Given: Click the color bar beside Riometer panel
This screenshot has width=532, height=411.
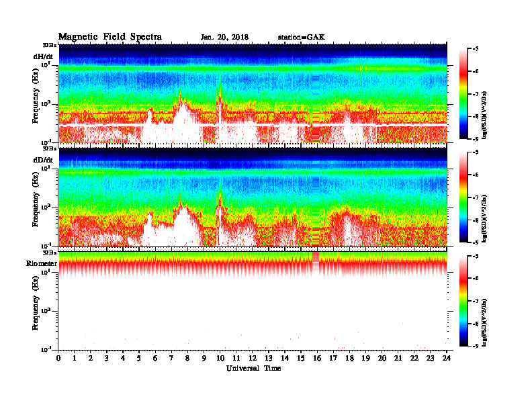Looking at the screenshot, I should tap(463, 301).
